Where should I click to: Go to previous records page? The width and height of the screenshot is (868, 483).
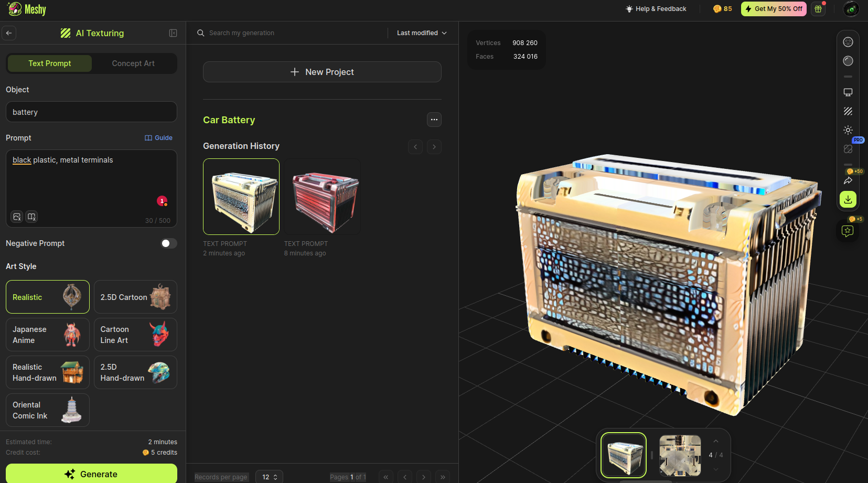tap(405, 477)
